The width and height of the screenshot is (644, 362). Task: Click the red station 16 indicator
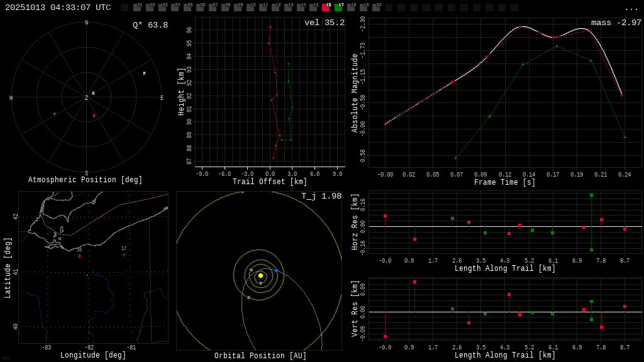326,8
